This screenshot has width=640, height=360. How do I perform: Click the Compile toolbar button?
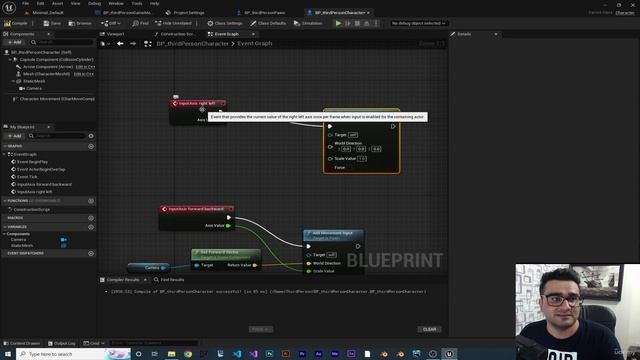[x=16, y=23]
